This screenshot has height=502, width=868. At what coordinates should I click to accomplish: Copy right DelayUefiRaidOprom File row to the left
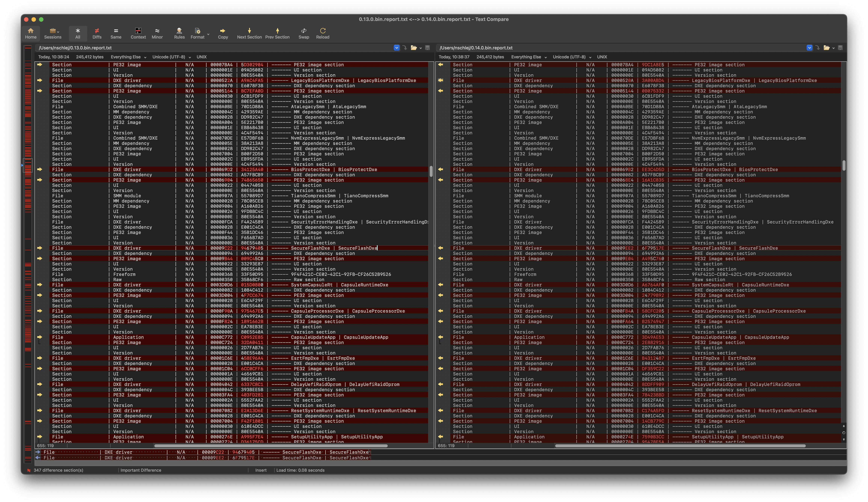tap(441, 384)
